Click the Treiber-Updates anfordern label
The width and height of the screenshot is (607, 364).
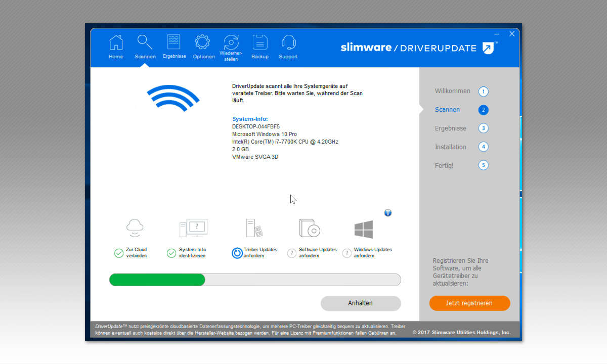click(261, 253)
